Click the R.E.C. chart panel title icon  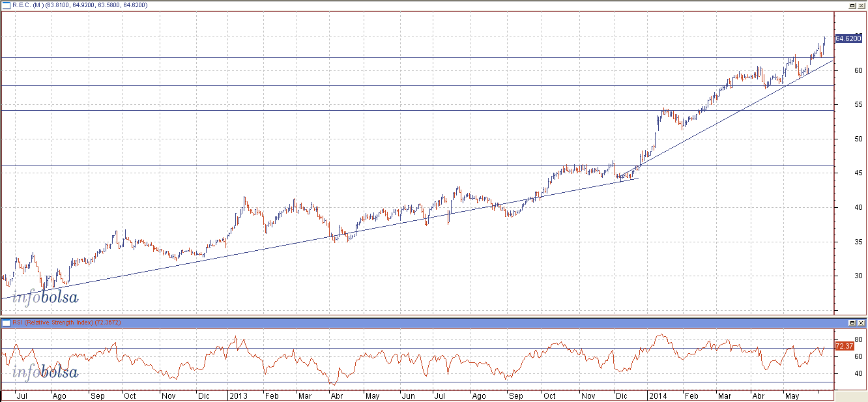(7, 5)
